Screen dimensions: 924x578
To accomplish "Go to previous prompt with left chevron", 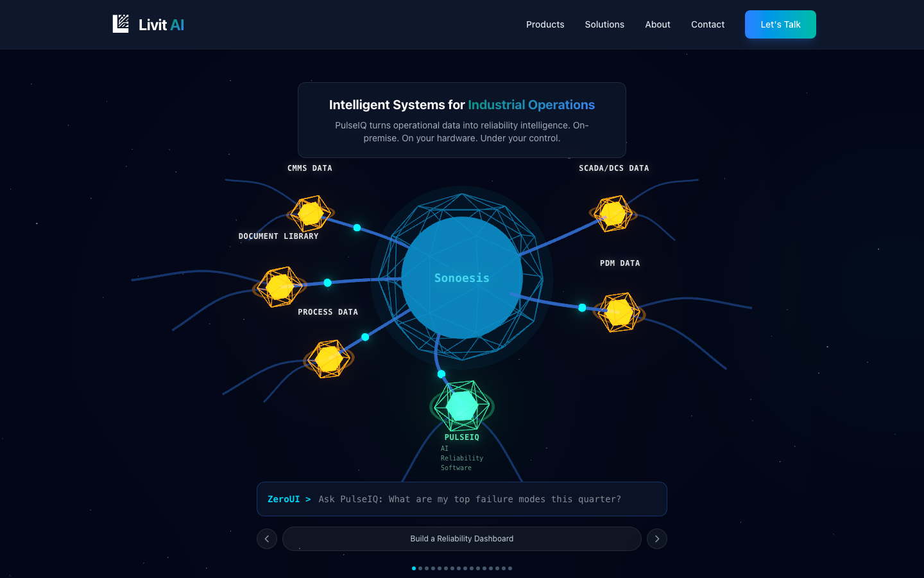I will coord(267,539).
